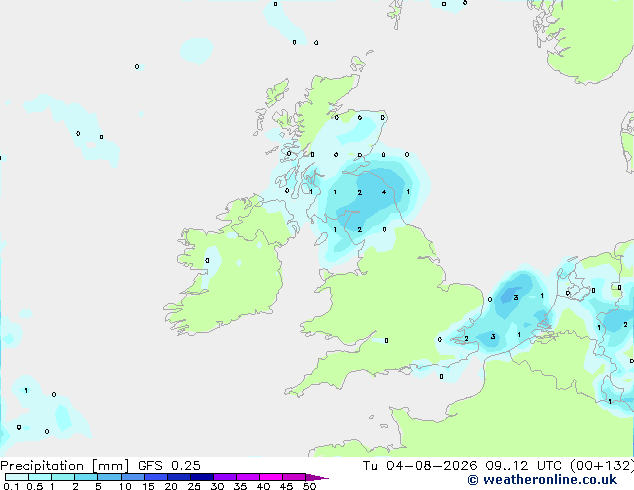The width and height of the screenshot is (634, 490).
Task: Click the violet 30–35 mm legend swatch
Action: click(x=225, y=477)
